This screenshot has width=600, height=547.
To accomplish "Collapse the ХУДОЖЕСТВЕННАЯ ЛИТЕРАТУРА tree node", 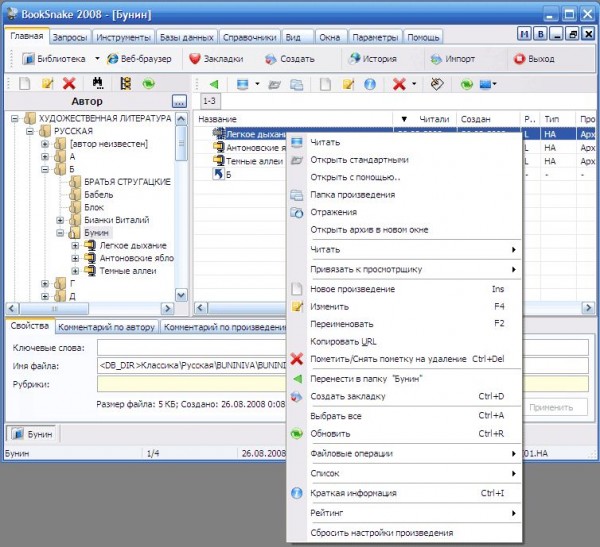I will 15,118.
